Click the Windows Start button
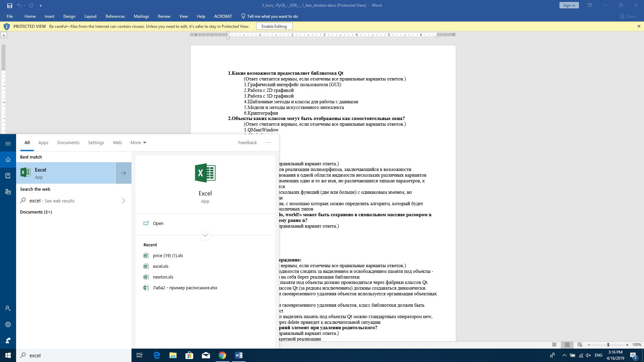Image resolution: width=644 pixels, height=362 pixels. 8,355
